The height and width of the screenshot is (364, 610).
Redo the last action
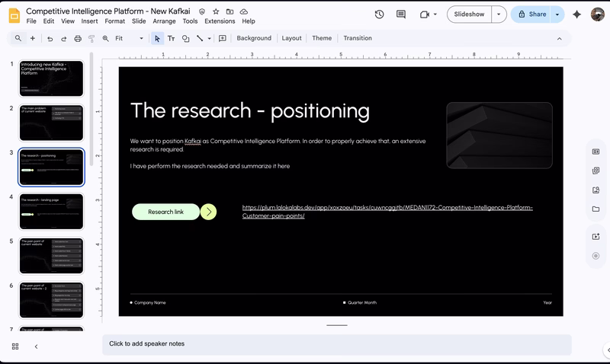tap(64, 39)
